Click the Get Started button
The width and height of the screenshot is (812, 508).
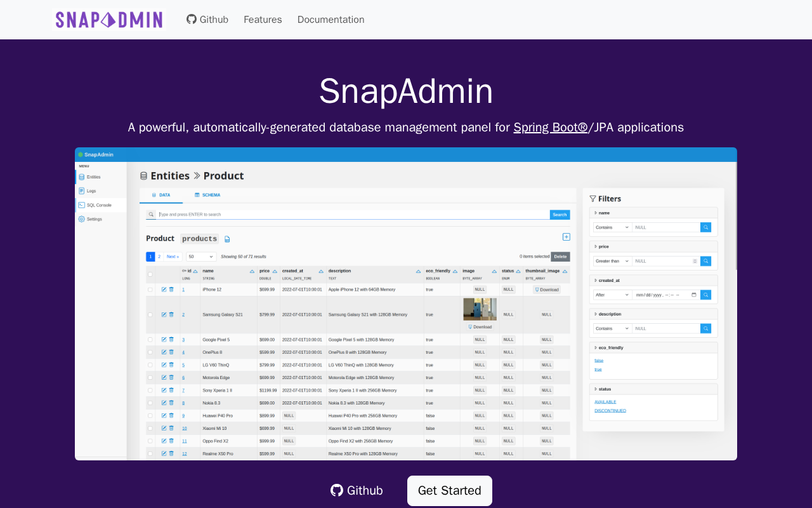click(450, 491)
